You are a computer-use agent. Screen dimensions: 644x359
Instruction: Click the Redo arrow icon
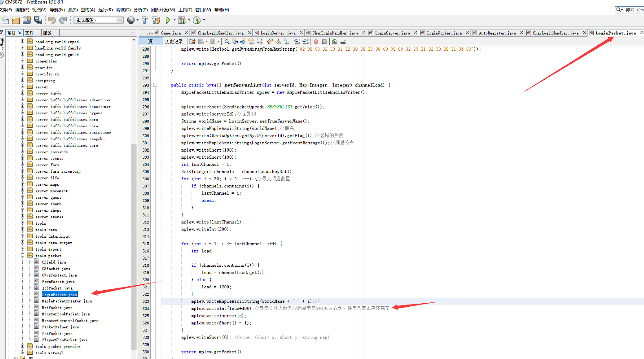[63, 20]
